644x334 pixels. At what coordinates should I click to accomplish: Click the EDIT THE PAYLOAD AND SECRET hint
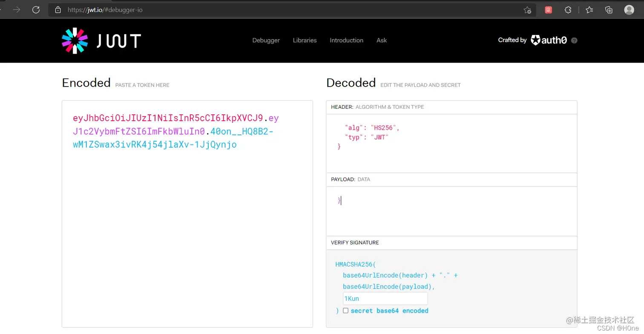coord(420,85)
